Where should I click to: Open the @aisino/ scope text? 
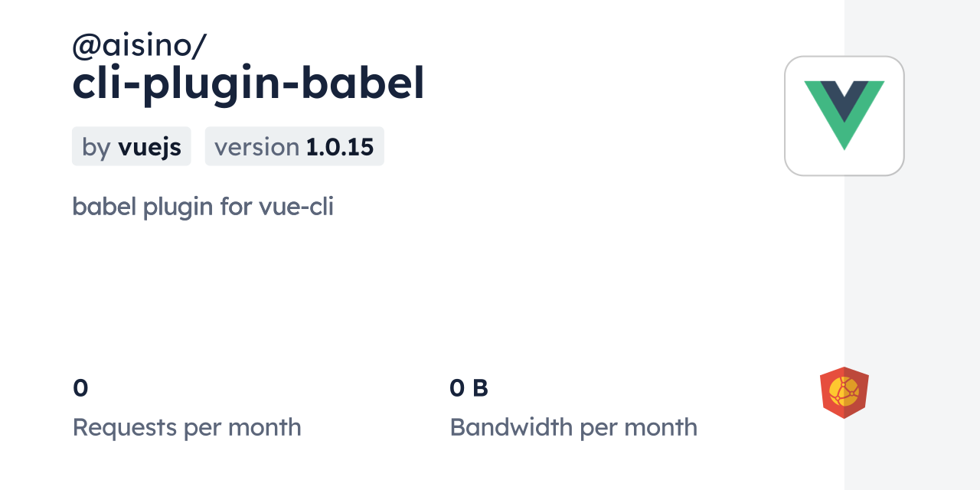[139, 46]
